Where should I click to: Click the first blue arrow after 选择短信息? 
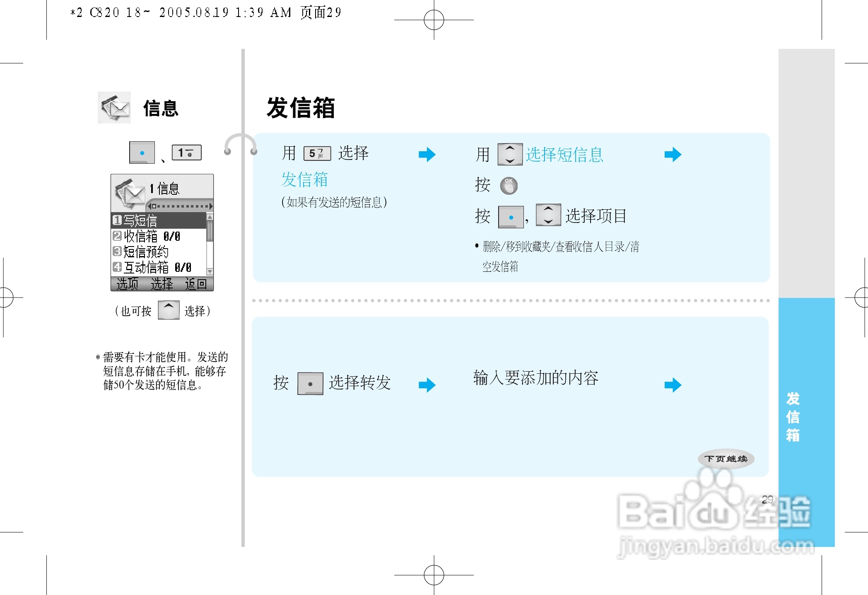673,154
